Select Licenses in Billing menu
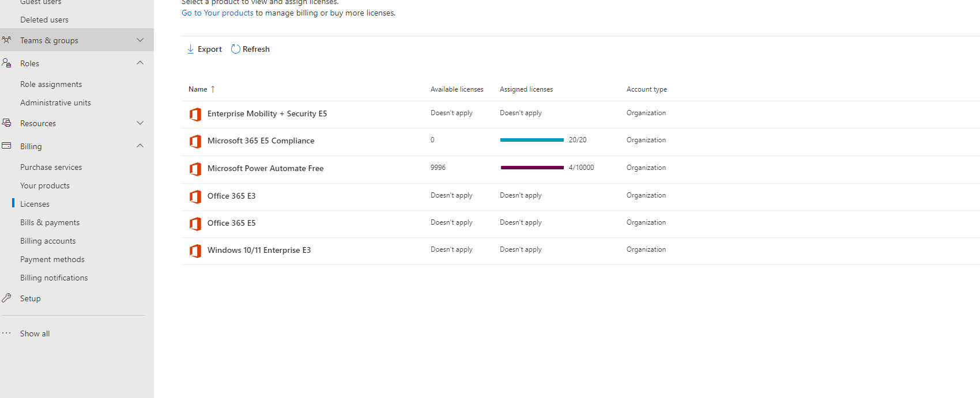980x398 pixels. (35, 204)
